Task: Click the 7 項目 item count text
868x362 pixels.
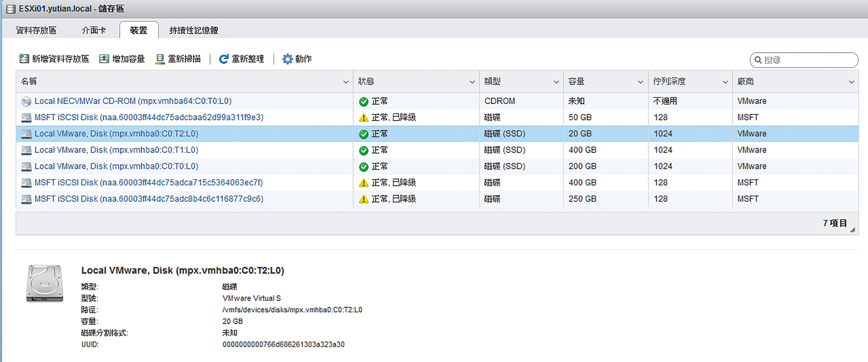Action: (835, 223)
